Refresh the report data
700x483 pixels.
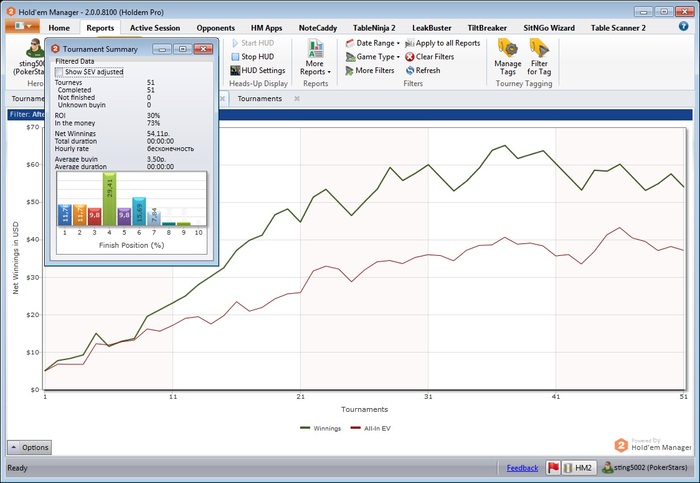click(x=423, y=70)
